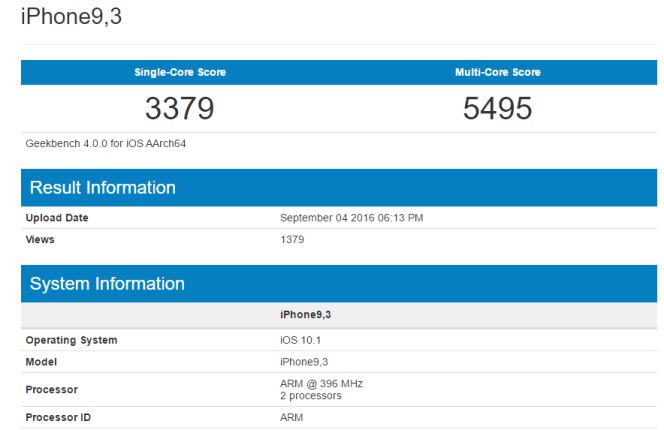The image size is (664, 430).
Task: Select the Processor ID label
Action: (58, 417)
